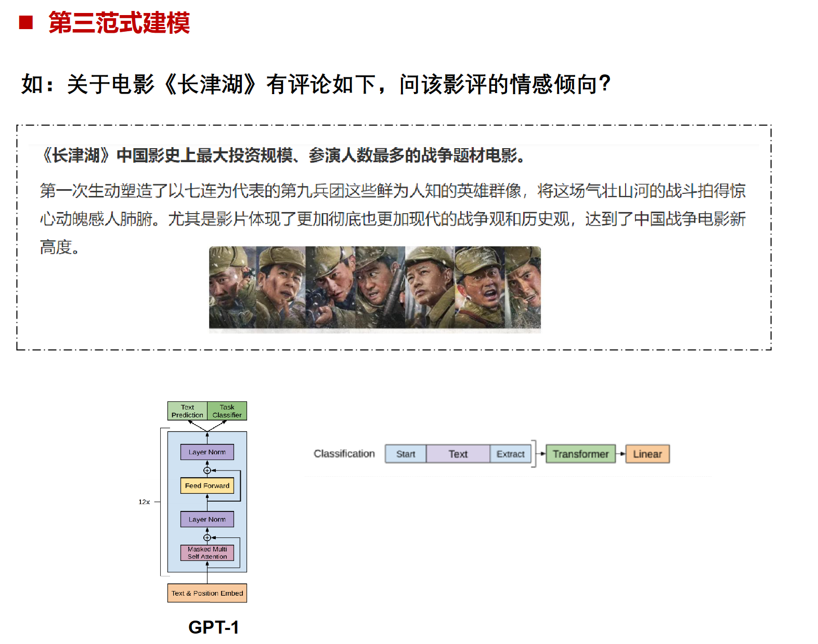
Task: Click the Classification label
Action: tap(344, 453)
